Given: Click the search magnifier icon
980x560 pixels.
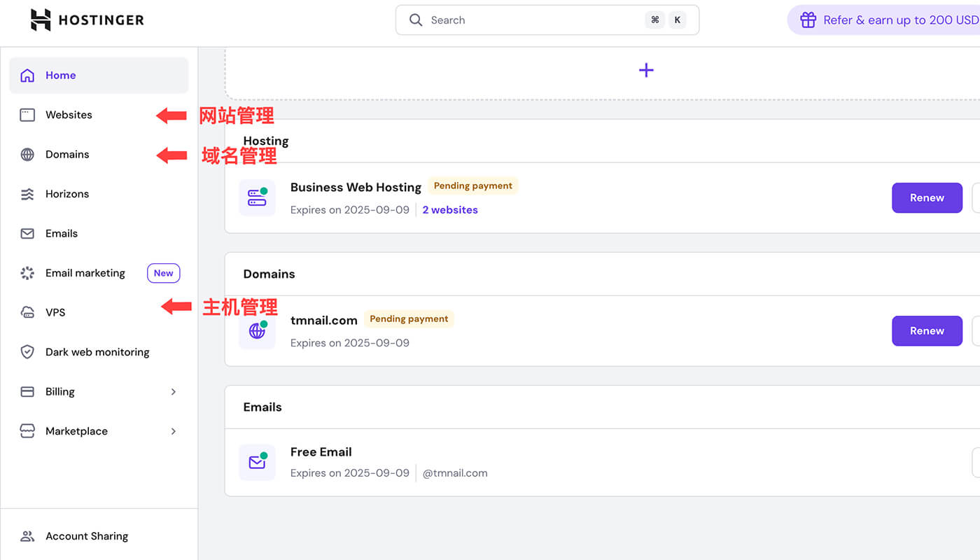Looking at the screenshot, I should point(416,20).
